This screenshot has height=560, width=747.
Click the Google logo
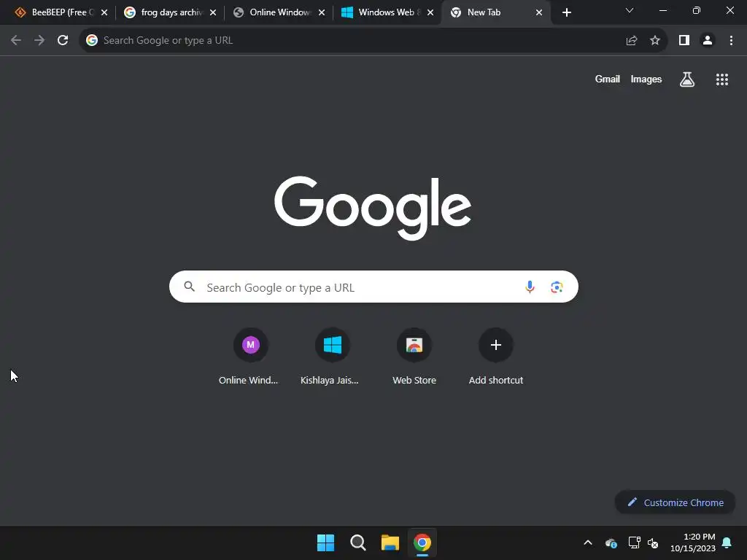point(373,208)
